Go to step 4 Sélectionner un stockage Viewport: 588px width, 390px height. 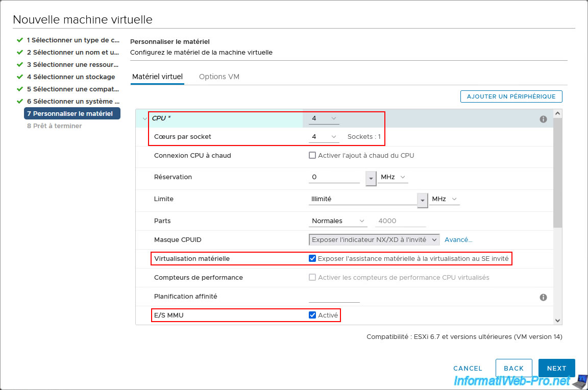[x=71, y=77]
